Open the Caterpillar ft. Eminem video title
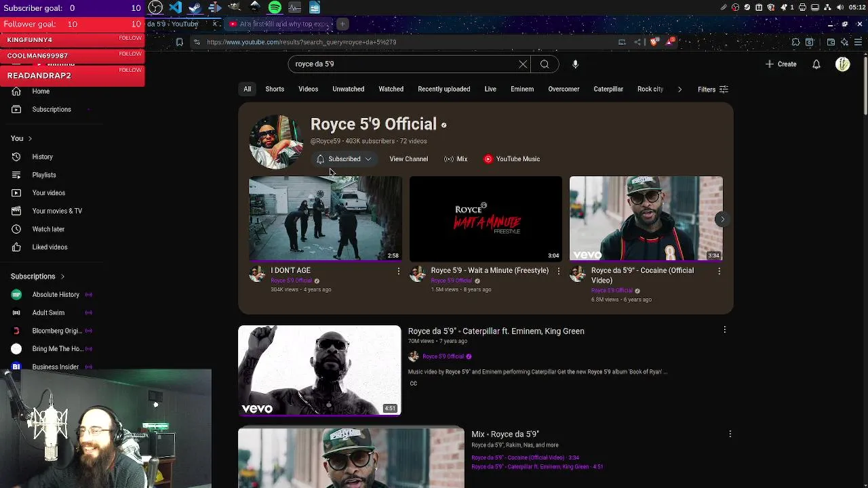The height and width of the screenshot is (488, 868). 496,331
